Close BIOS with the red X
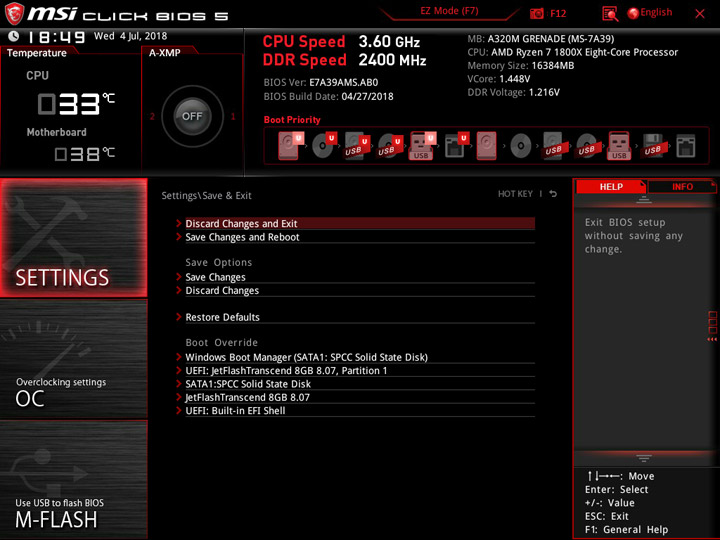This screenshot has height=540, width=720. point(700,14)
